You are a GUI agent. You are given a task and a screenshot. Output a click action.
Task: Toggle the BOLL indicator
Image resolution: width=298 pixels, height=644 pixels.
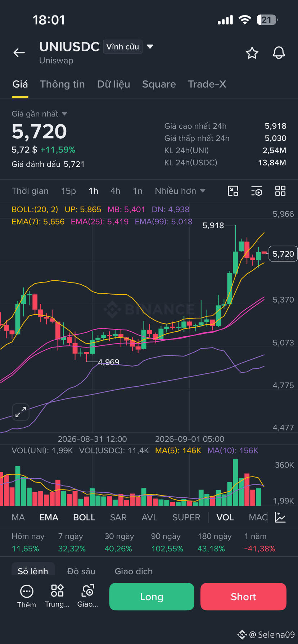pos(84,517)
